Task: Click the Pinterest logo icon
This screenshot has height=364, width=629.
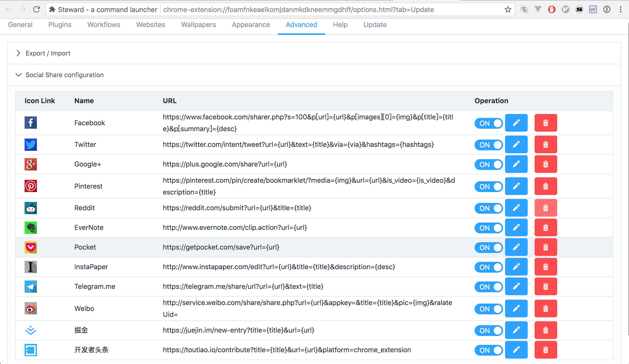Action: click(x=31, y=186)
